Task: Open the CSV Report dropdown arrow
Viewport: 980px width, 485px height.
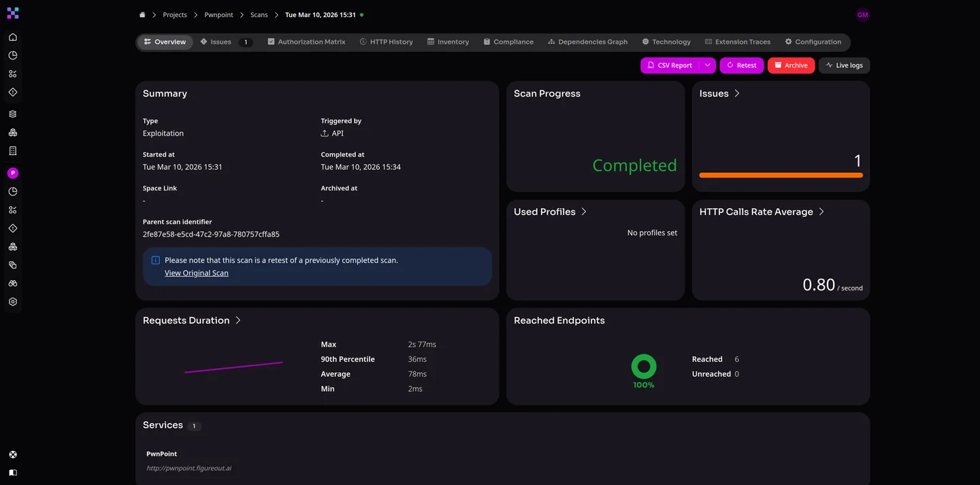Action: pyautogui.click(x=708, y=65)
